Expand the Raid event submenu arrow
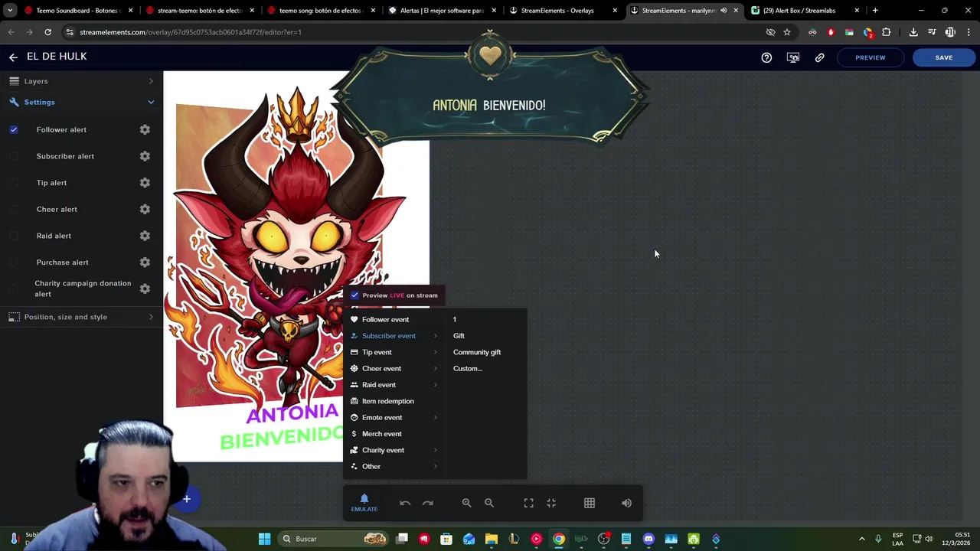This screenshot has width=980, height=551. tap(436, 385)
